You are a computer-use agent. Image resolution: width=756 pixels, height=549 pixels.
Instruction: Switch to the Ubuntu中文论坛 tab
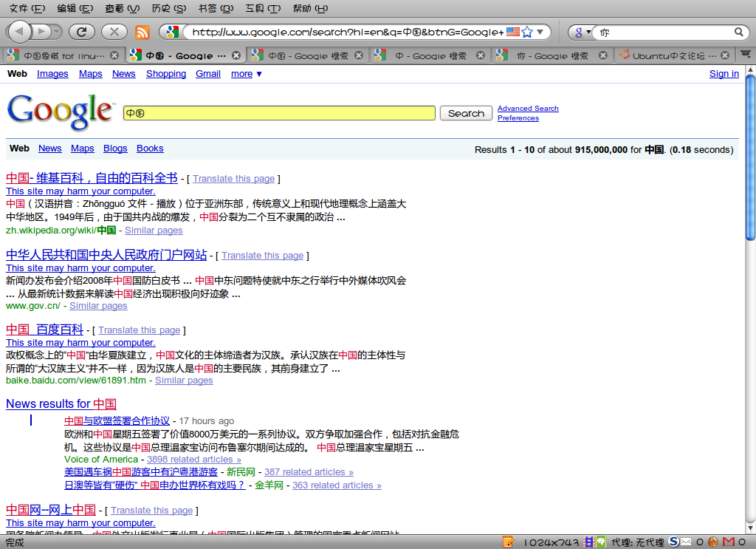point(674,56)
